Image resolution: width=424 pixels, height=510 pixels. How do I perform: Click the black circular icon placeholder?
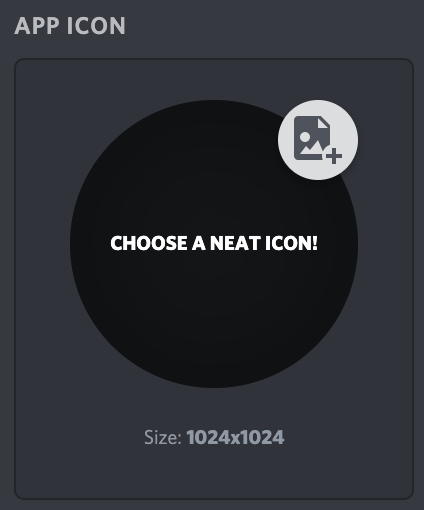[x=214, y=244]
